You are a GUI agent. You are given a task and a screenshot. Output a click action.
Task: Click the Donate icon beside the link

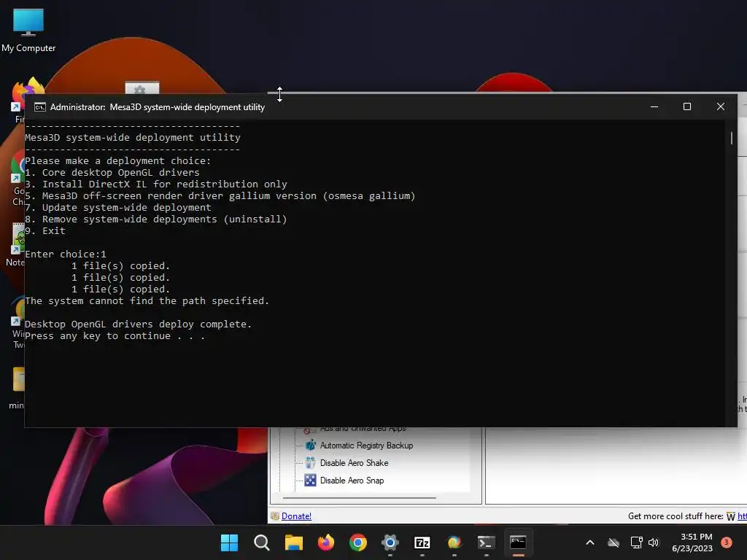275,516
